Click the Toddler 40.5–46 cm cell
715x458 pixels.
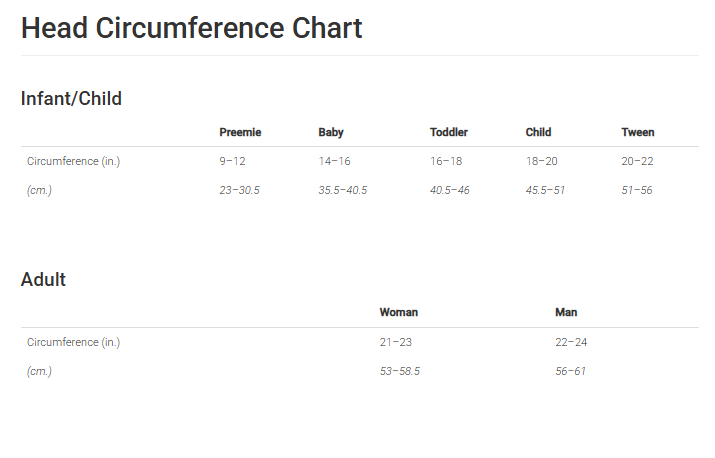(450, 190)
